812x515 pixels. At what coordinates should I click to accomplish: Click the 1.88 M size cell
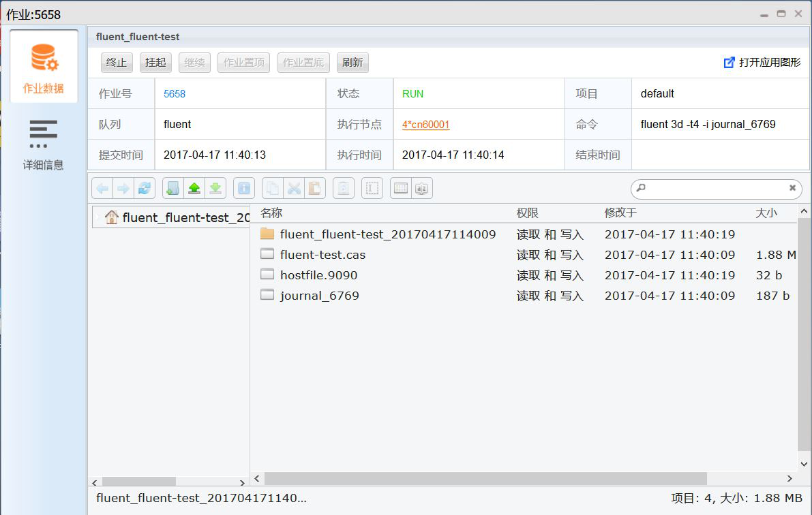pyautogui.click(x=776, y=255)
